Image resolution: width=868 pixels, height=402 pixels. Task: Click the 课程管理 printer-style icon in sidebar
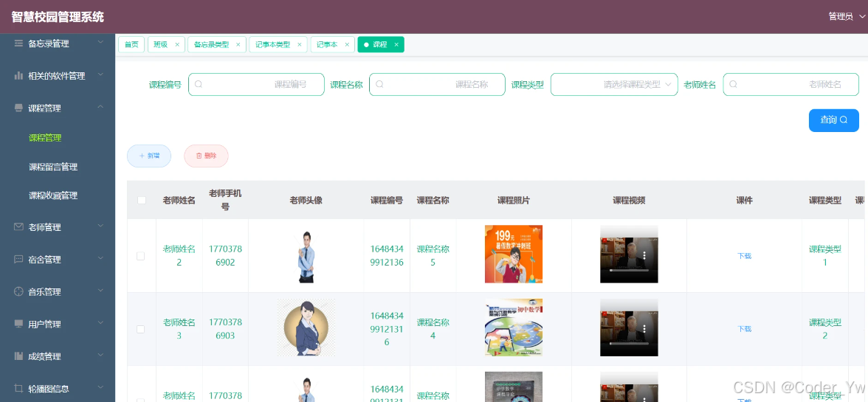(19, 108)
